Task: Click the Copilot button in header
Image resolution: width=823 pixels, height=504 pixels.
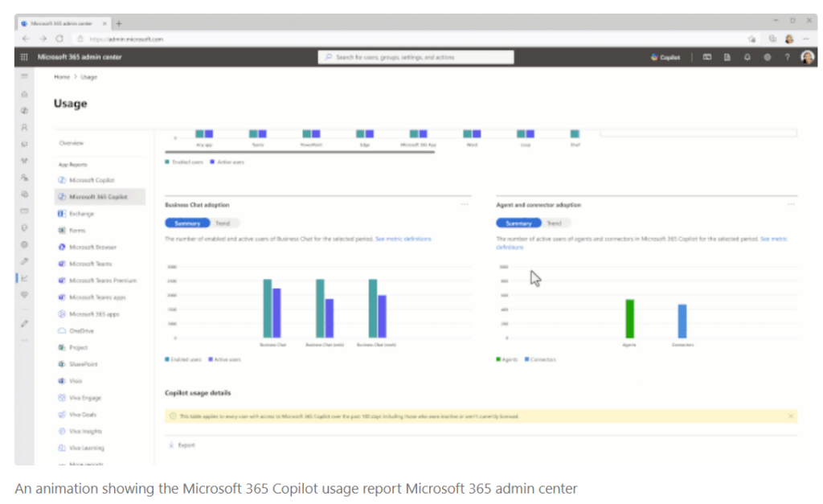Action: 665,57
